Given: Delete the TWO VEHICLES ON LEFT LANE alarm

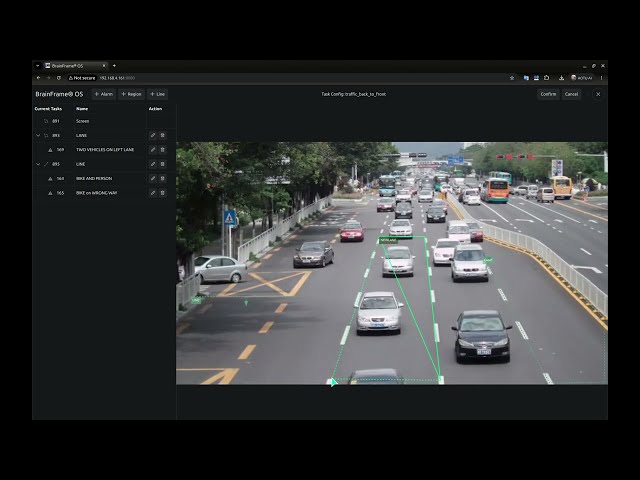Looking at the screenshot, I should click(162, 150).
